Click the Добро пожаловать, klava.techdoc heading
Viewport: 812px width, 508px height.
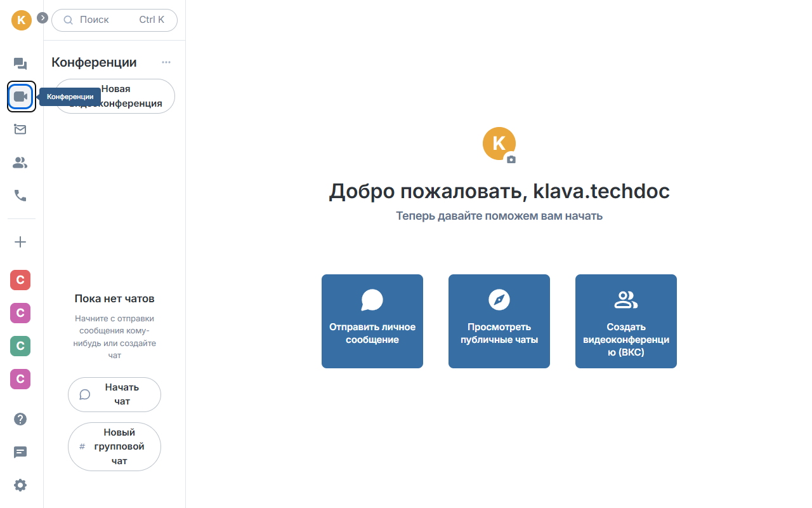499,191
